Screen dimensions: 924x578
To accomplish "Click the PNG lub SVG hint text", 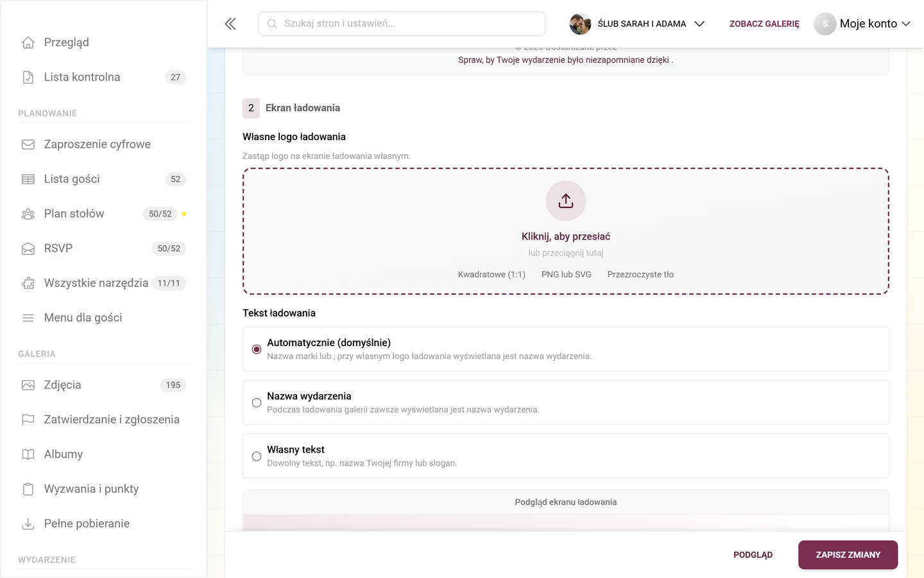I will 567,274.
